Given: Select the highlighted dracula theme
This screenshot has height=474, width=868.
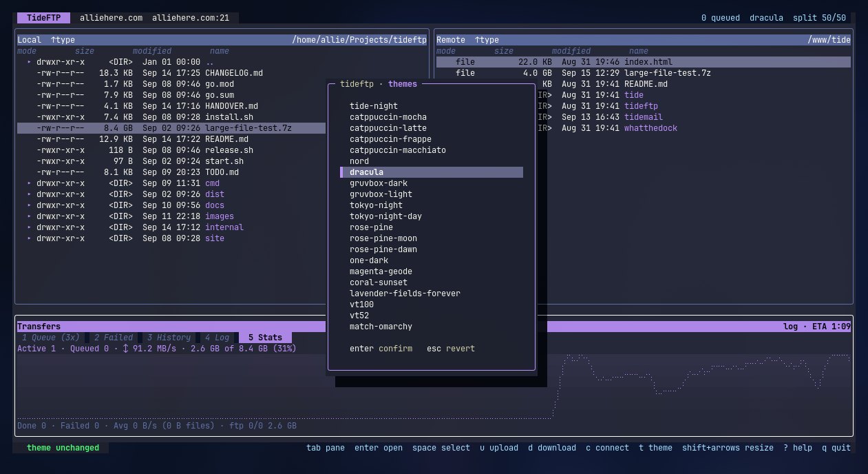Looking at the screenshot, I should tap(432, 172).
